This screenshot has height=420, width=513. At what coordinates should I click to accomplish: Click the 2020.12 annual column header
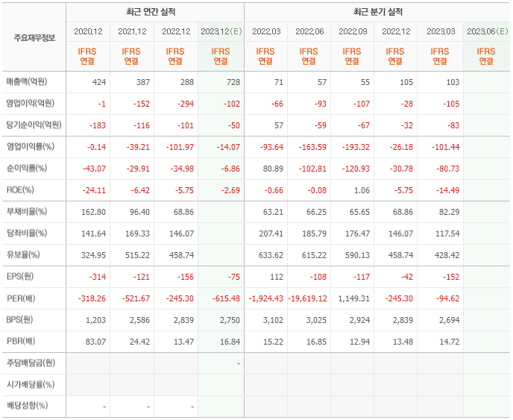(88, 31)
